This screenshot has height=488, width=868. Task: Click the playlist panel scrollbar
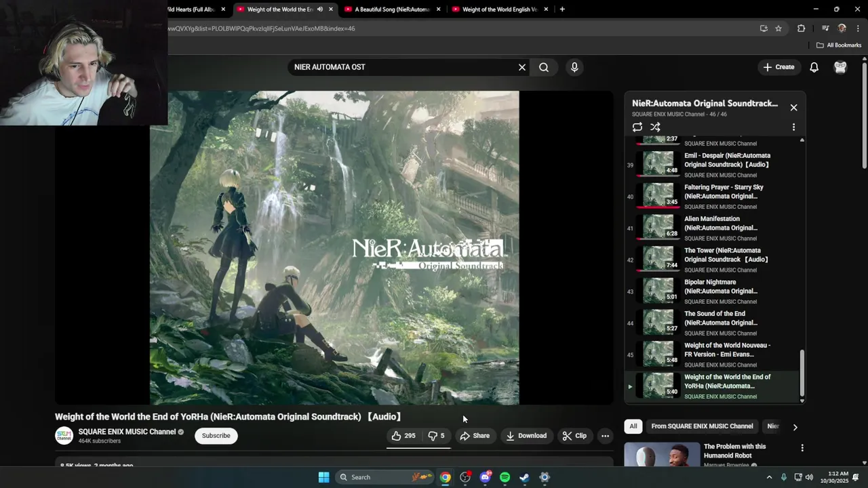802,373
